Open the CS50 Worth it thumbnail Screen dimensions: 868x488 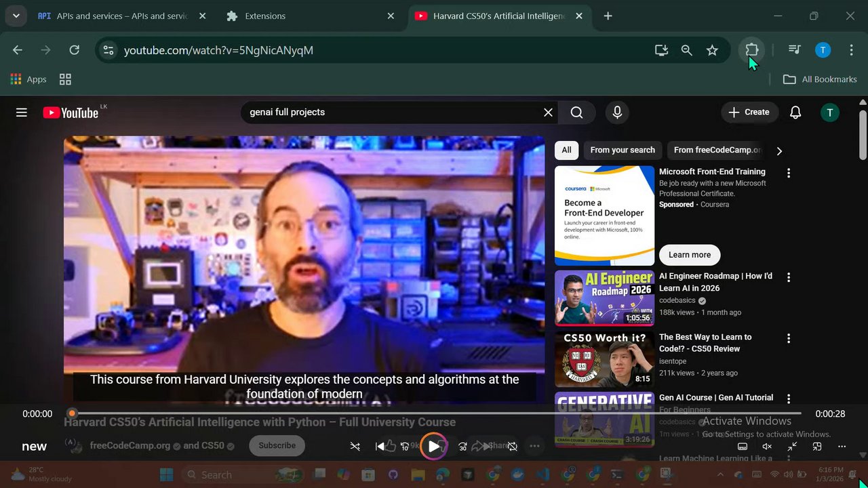pyautogui.click(x=604, y=359)
